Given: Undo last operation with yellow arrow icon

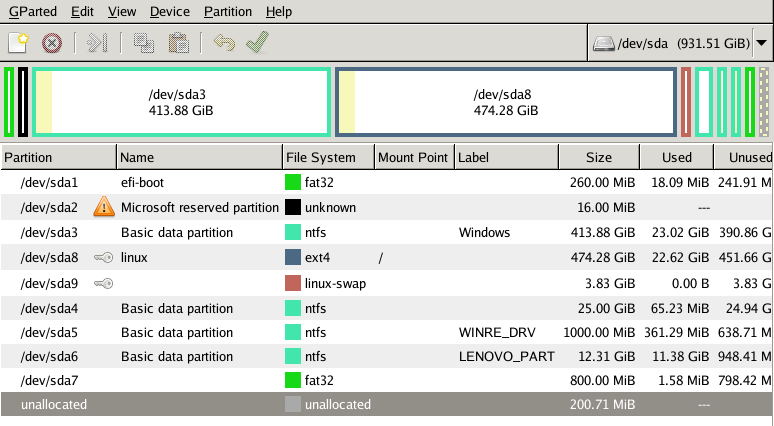Looking at the screenshot, I should click(224, 43).
